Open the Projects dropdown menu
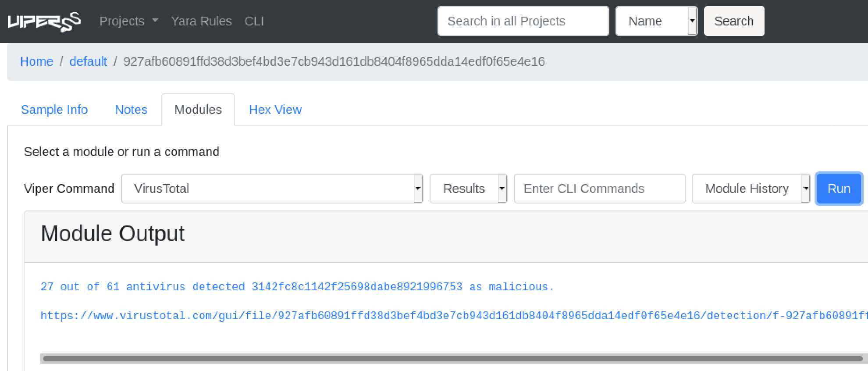This screenshot has width=868, height=371. (128, 21)
